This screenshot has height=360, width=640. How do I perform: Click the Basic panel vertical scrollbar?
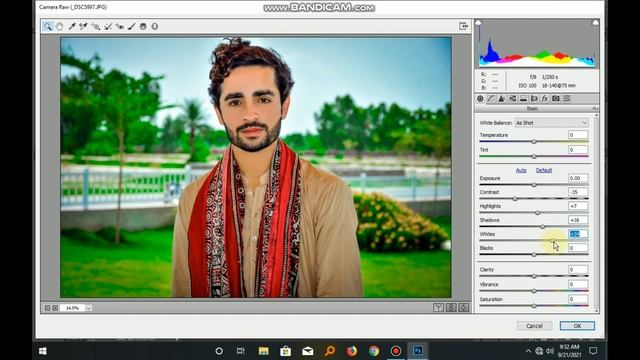(x=597, y=213)
